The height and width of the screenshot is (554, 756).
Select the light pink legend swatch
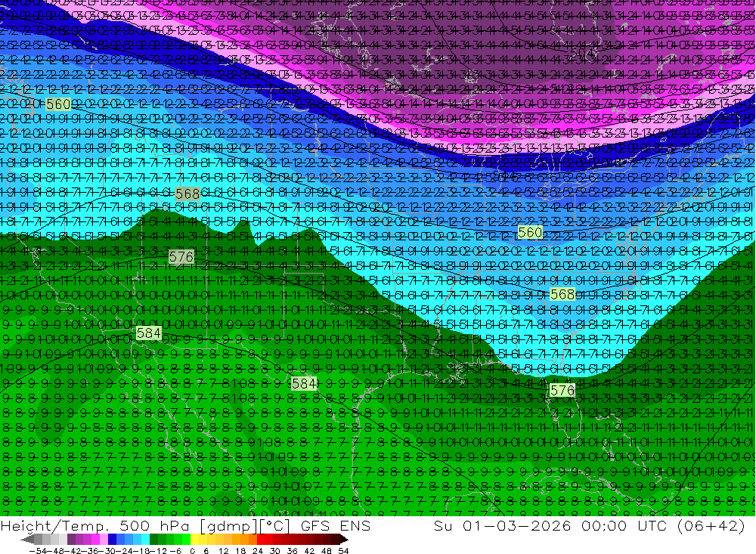[x=104, y=540]
